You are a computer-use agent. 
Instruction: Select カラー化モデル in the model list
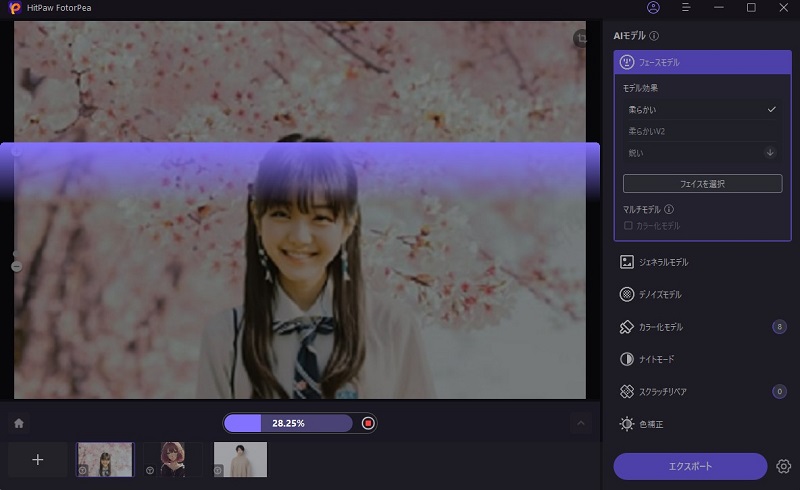(703, 327)
